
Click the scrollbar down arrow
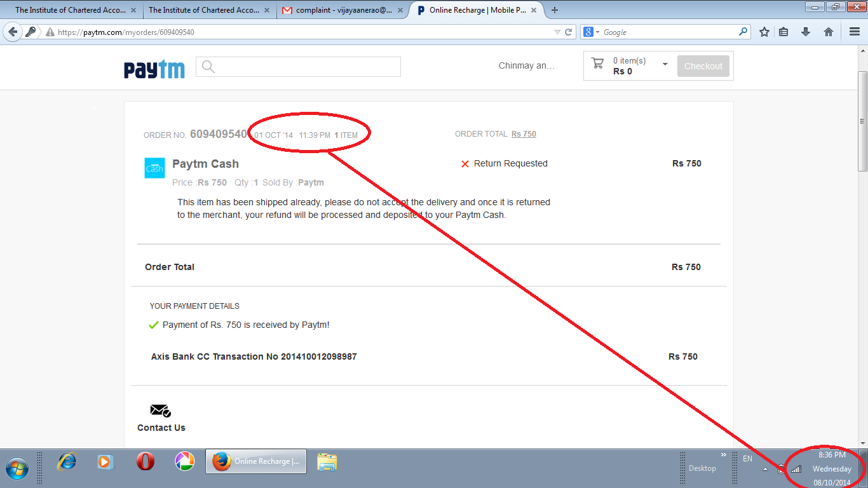coord(862,442)
